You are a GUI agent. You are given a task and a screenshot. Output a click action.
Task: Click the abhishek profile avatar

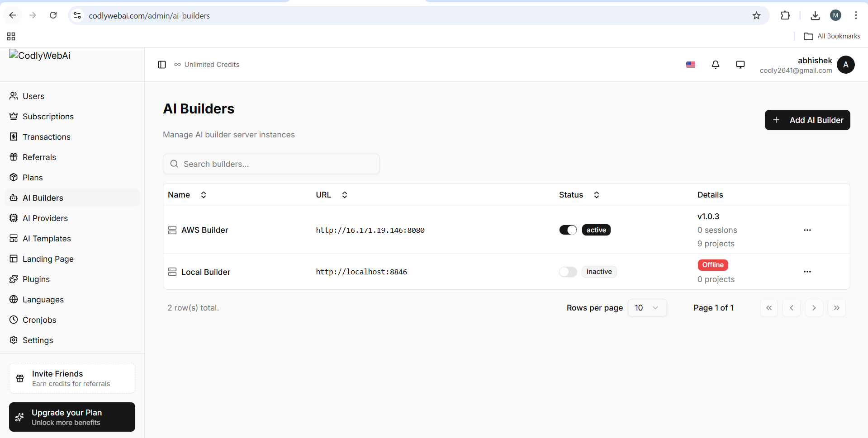coord(845,65)
